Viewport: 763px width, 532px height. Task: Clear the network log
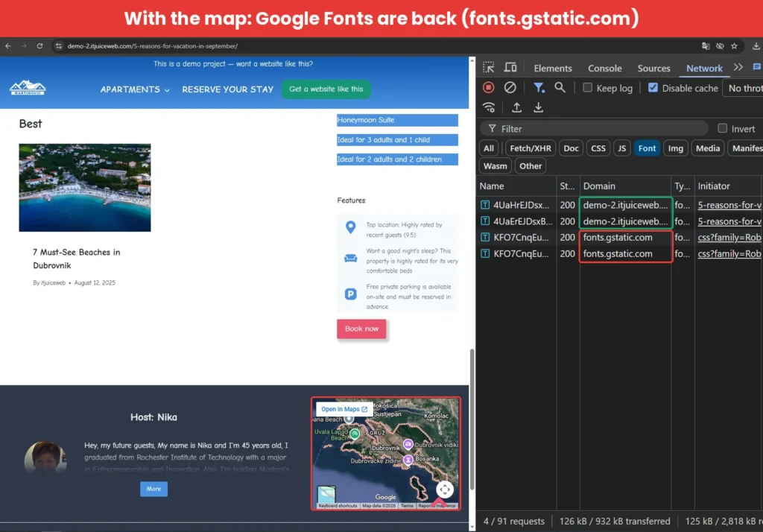pos(510,88)
